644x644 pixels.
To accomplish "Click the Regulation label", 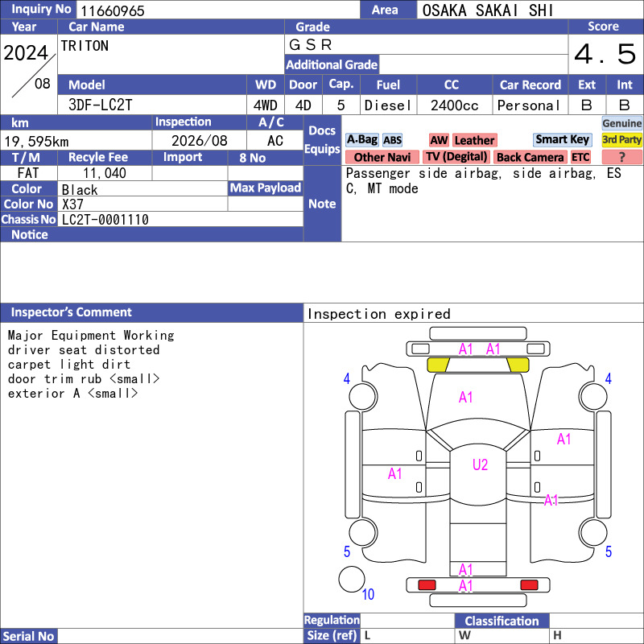I will (x=332, y=620).
